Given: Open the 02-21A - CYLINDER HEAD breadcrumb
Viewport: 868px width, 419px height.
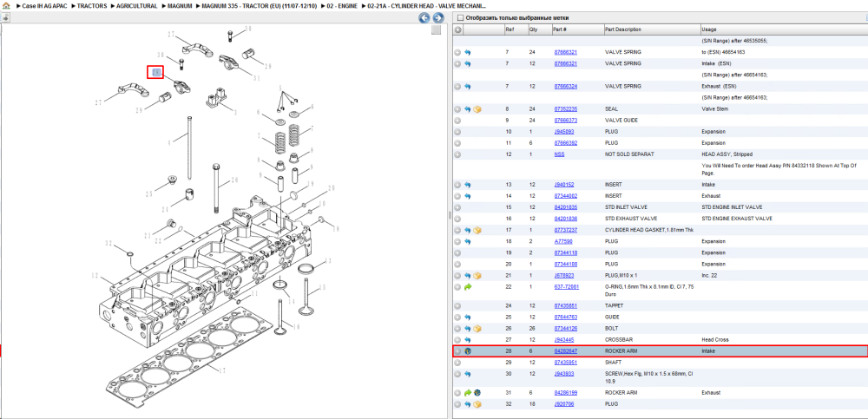Looking at the screenshot, I should 427,5.
